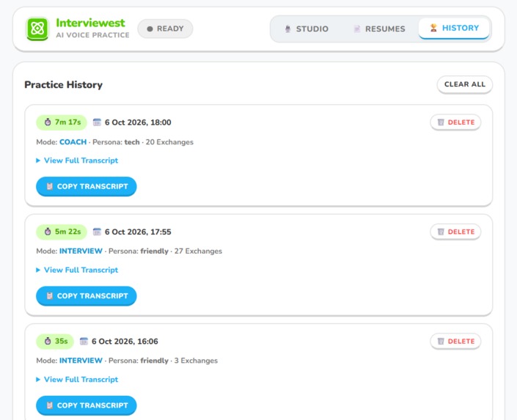
Task: Copy transcript of the 5m 22s session
Action: tap(87, 295)
